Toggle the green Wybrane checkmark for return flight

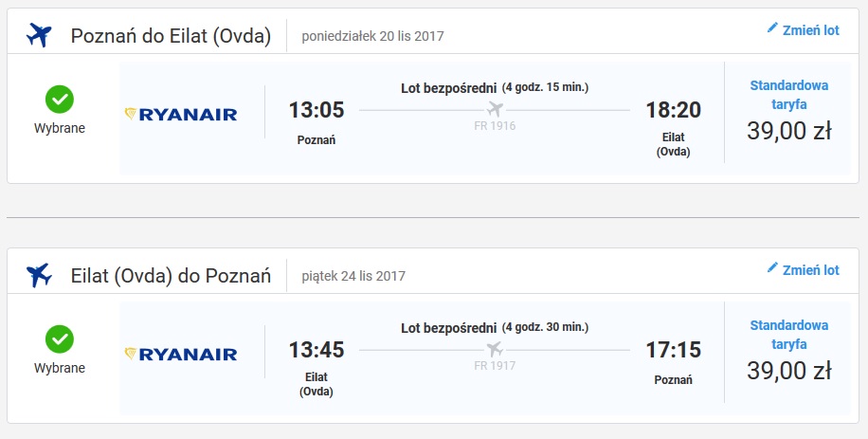[60, 339]
